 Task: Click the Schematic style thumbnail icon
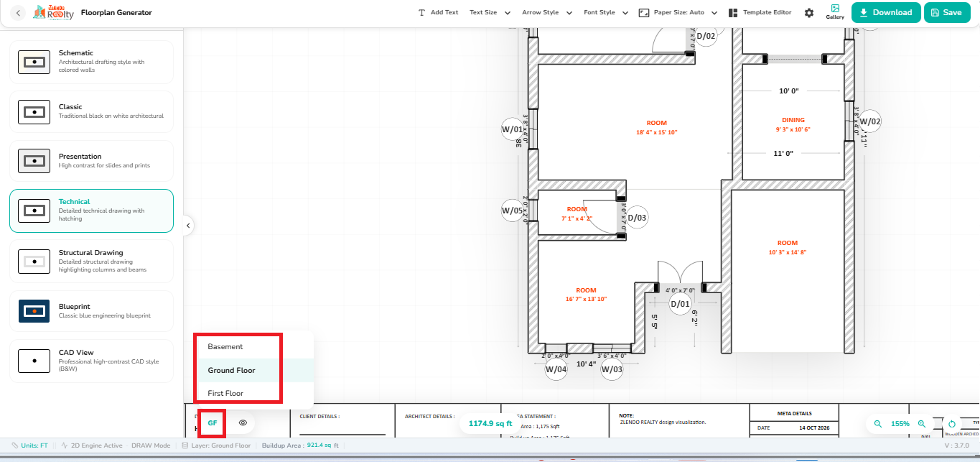34,62
